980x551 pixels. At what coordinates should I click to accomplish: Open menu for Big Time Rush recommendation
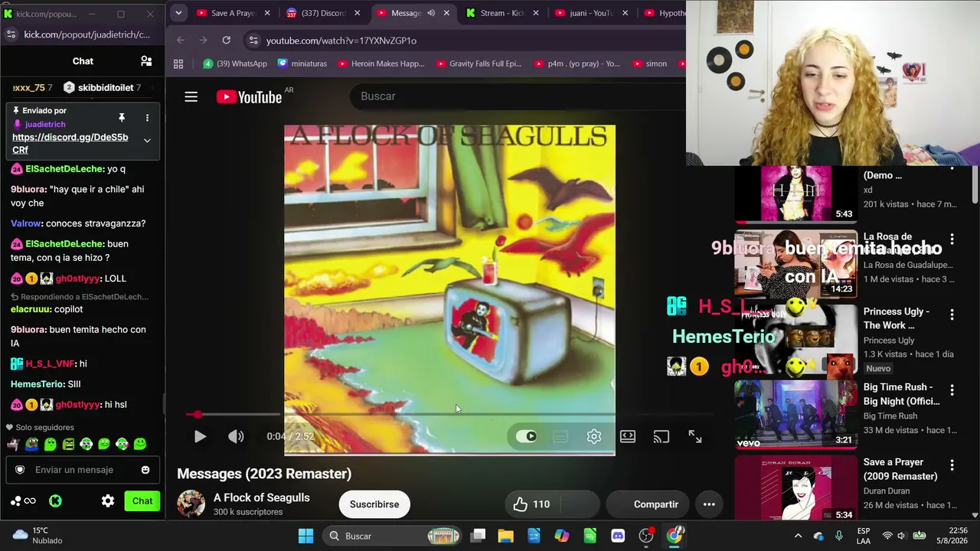coord(952,390)
